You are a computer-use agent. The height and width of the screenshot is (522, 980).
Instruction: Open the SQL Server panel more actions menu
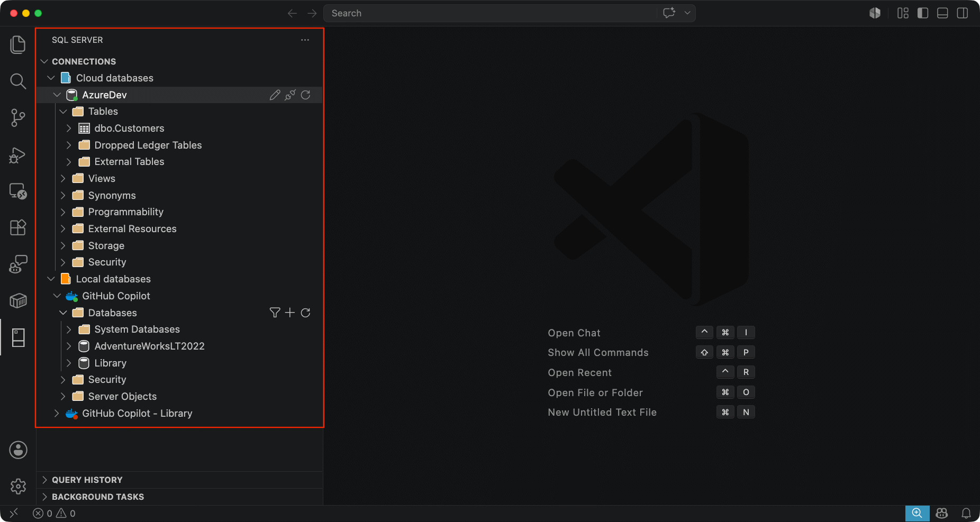click(x=305, y=40)
